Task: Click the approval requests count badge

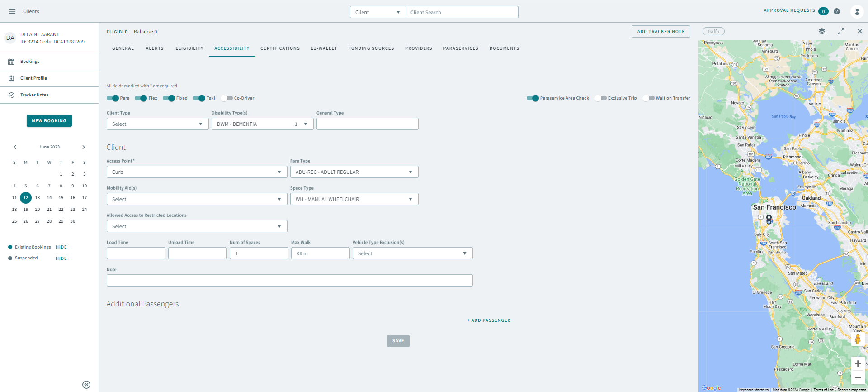Action: [x=823, y=11]
